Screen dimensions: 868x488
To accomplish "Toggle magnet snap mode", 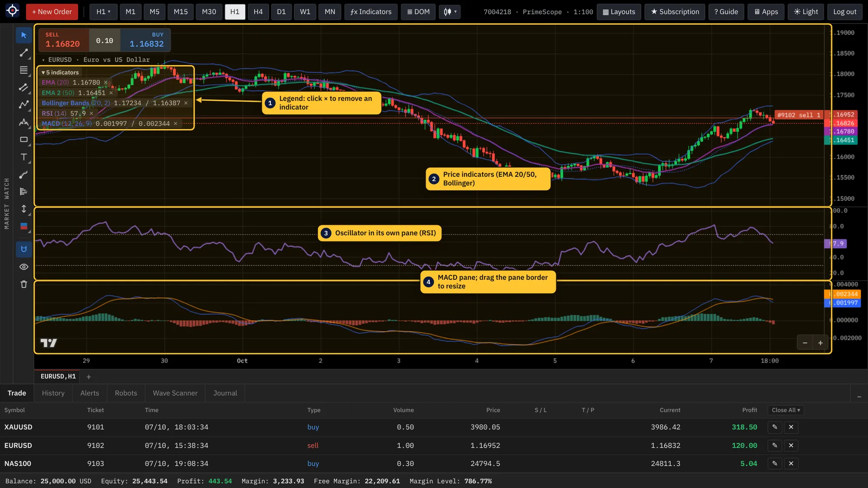I will tap(24, 249).
